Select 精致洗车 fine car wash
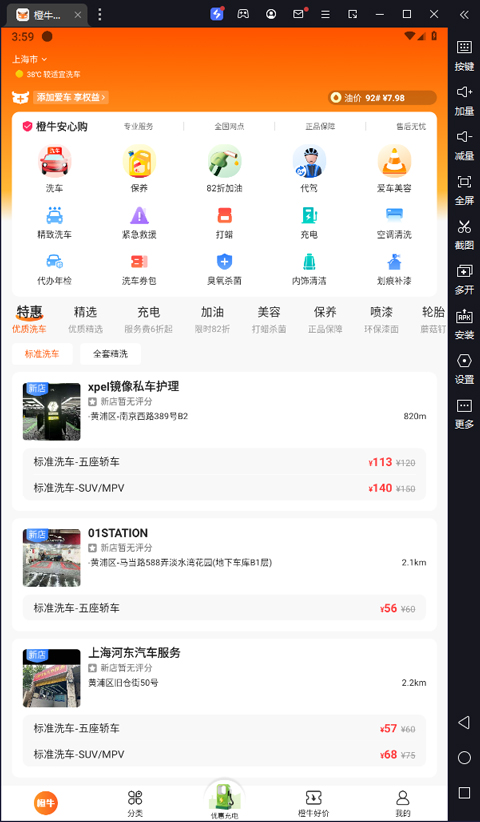480x822 pixels. [x=54, y=223]
